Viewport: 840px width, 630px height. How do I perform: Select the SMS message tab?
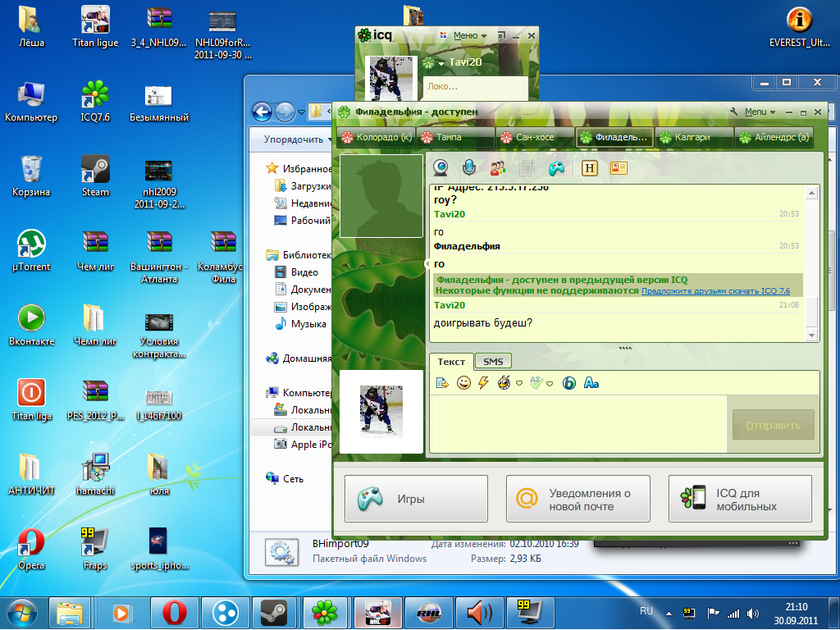coord(493,362)
